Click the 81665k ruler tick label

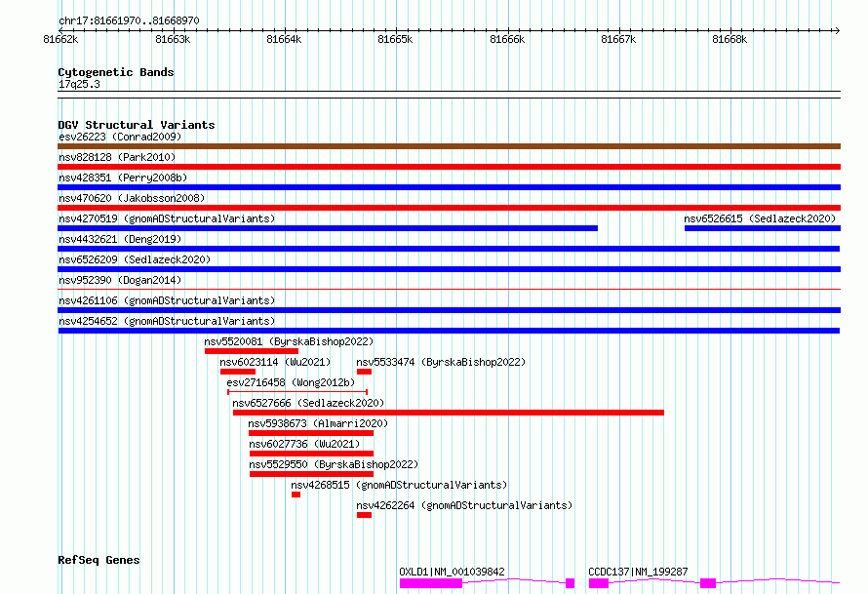pos(395,40)
